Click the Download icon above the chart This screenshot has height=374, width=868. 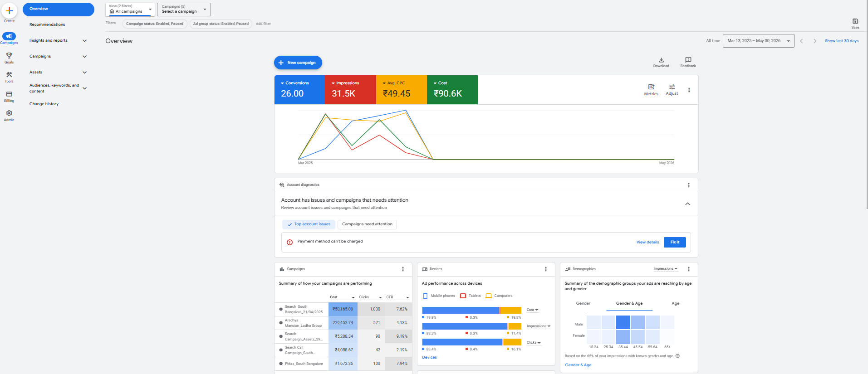coord(661,60)
